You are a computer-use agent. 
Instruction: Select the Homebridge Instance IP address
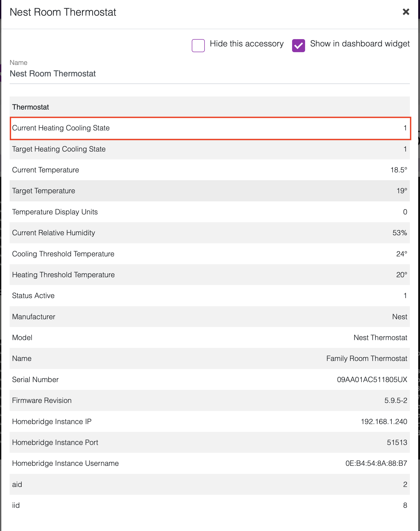[x=384, y=421]
